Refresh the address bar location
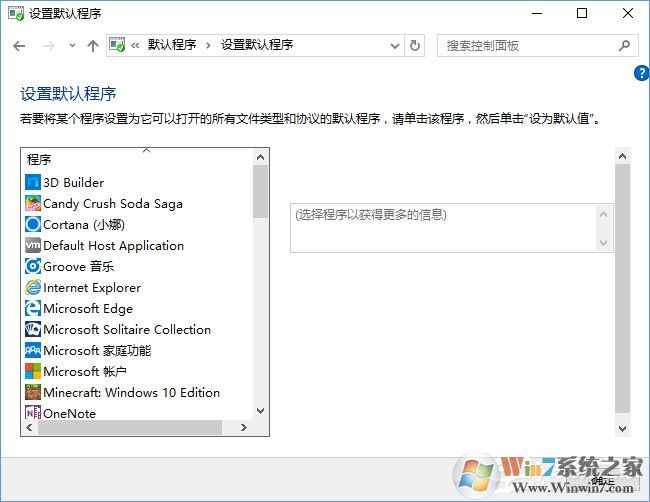 (415, 45)
